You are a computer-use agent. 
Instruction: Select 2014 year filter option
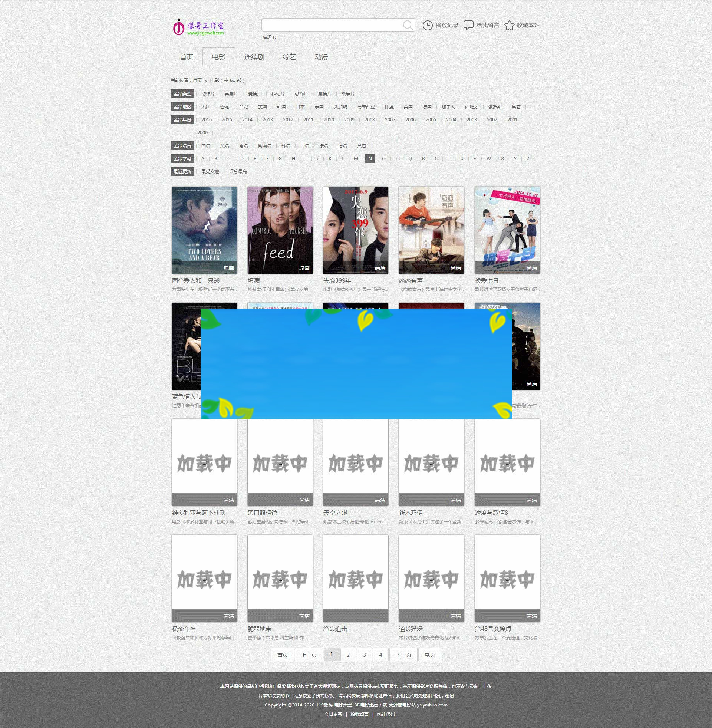255,119
